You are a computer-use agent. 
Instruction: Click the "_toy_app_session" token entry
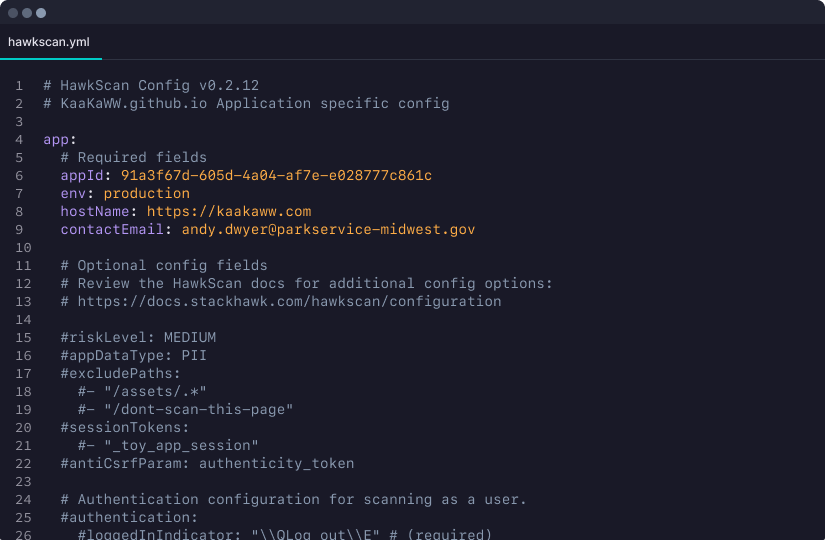tap(181, 446)
